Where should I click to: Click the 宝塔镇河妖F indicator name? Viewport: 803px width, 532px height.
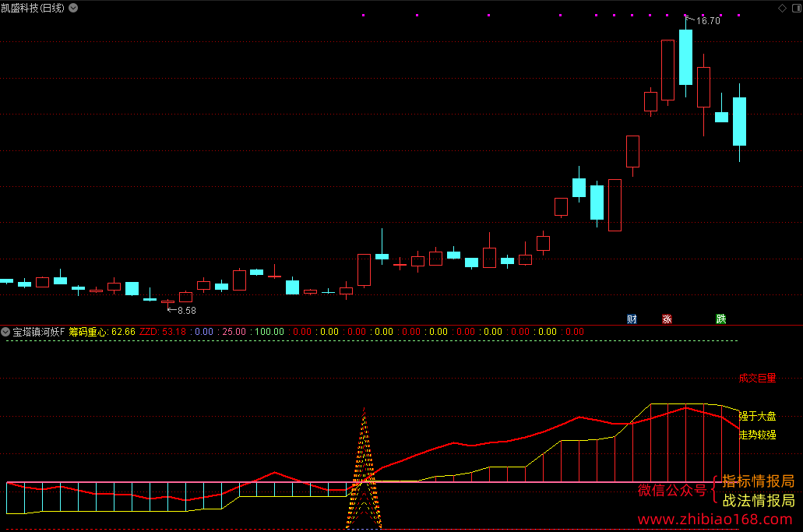point(39,332)
